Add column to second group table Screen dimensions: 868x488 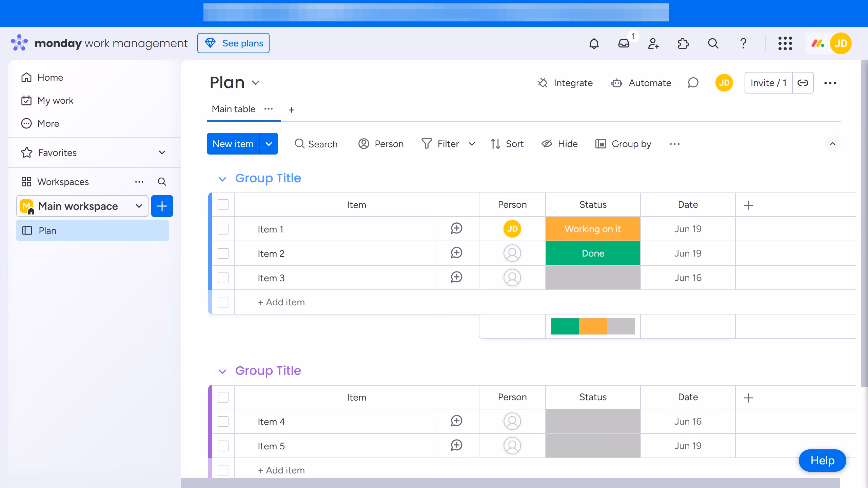[749, 398]
